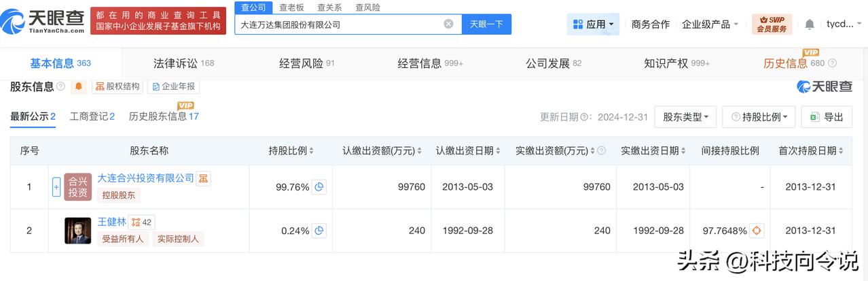The width and height of the screenshot is (868, 281).
Task: Click the 42 companies badge beside 王健林
Action: tap(142, 222)
